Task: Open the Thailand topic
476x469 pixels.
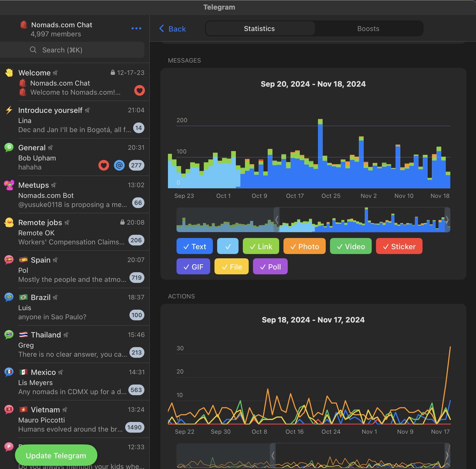Action: 75,344
